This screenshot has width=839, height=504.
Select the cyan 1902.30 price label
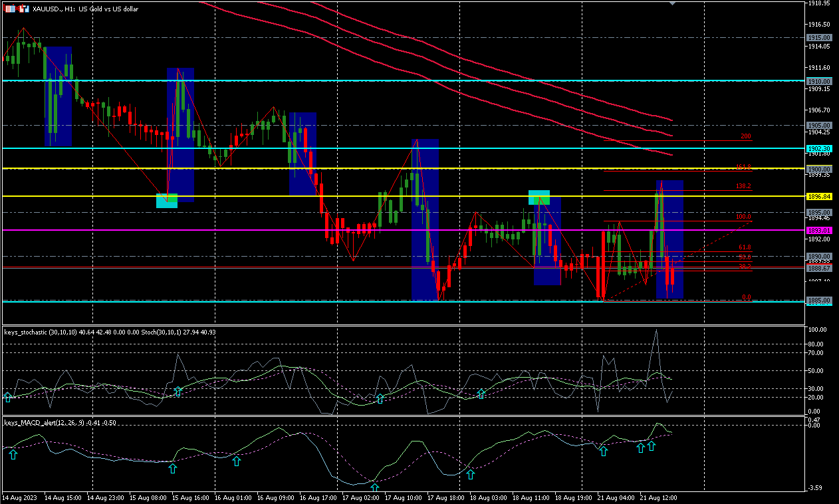[x=819, y=148]
